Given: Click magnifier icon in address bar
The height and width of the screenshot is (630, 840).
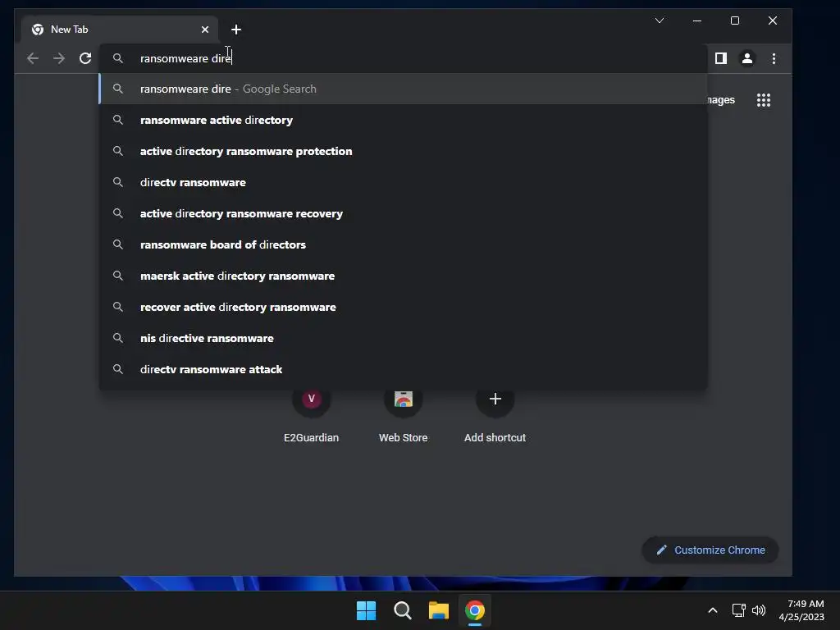Looking at the screenshot, I should tap(118, 58).
